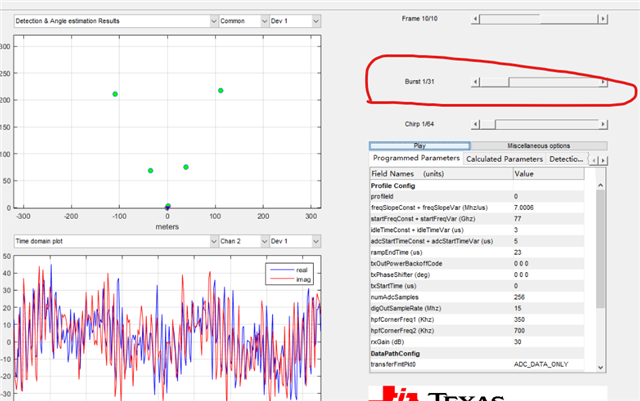Click the hpfCornerFreq2 value 700
Image resolution: width=640 pixels, height=401 pixels.
coord(519,331)
